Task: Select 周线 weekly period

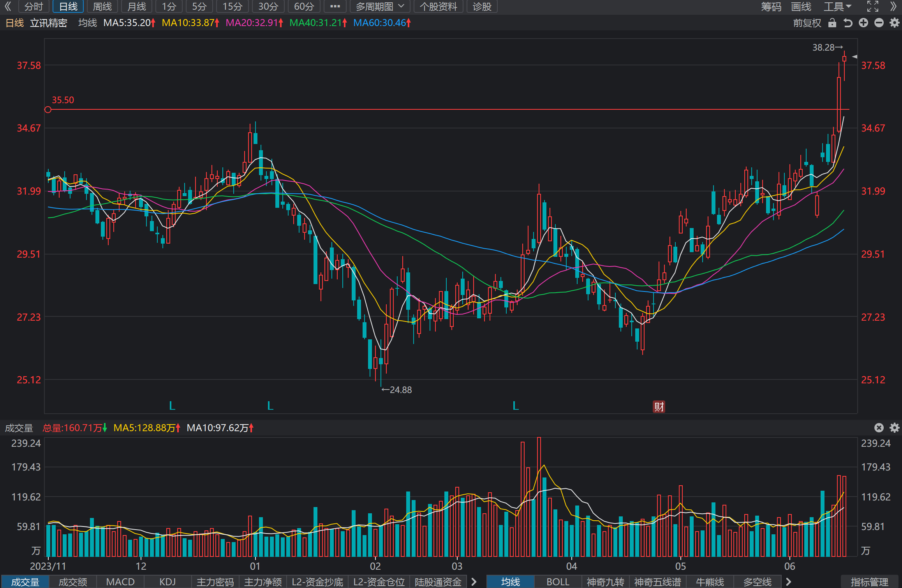Action: coord(102,6)
